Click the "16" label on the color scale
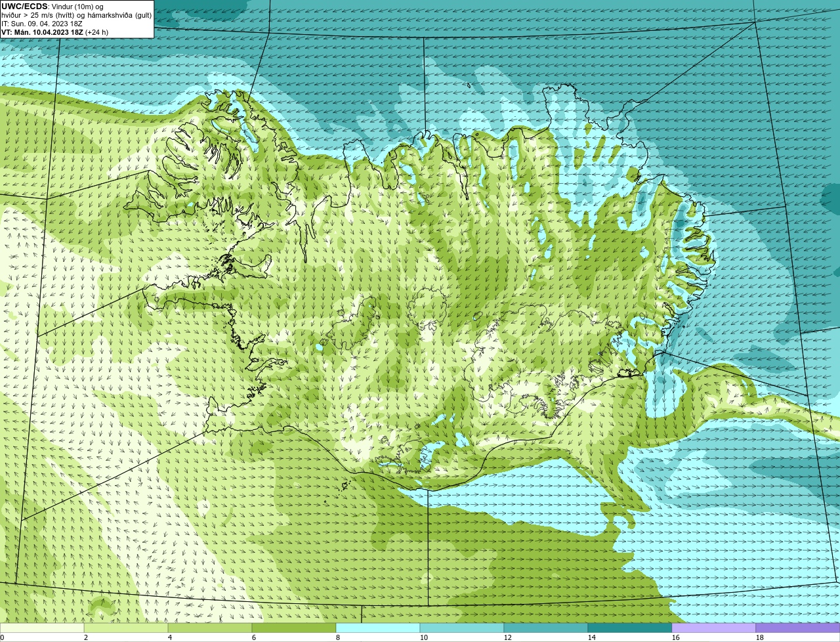This screenshot has width=840, height=642. (676, 637)
